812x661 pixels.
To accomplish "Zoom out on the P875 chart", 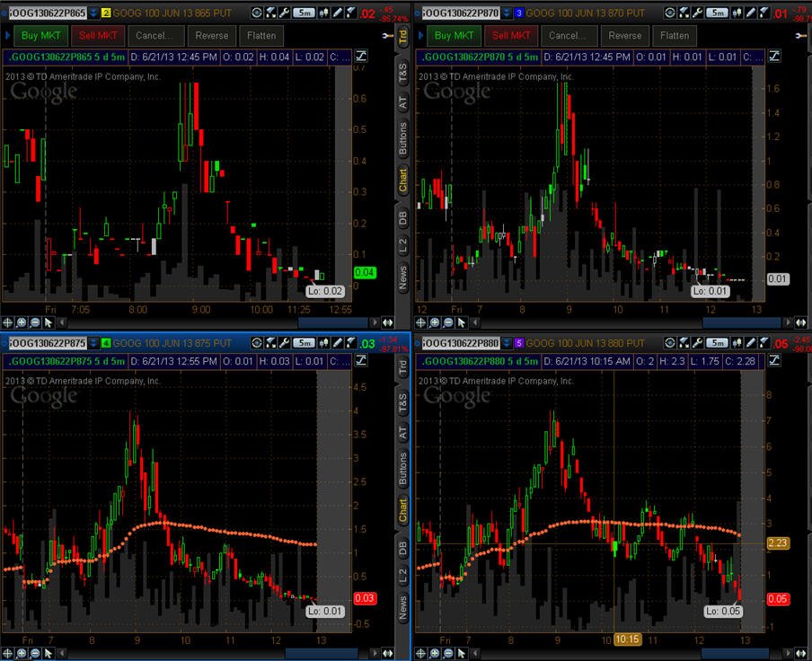I will [x=35, y=653].
